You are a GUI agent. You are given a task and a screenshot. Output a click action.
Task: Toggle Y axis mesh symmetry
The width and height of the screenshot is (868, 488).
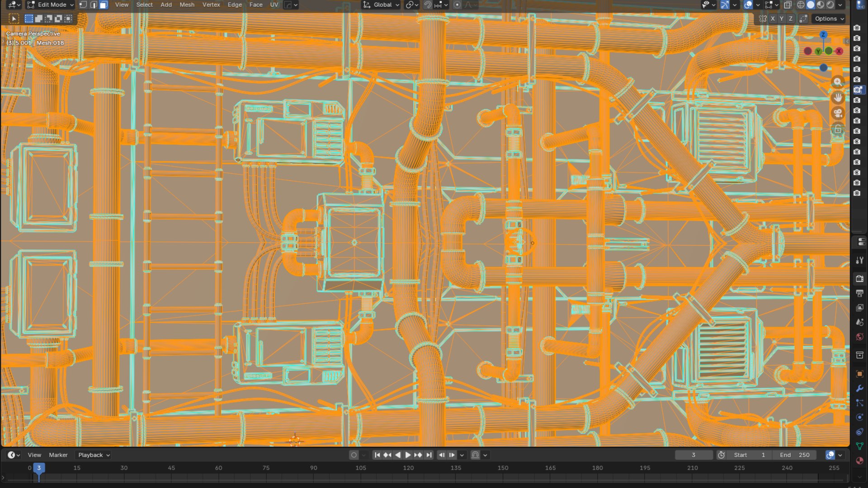click(x=782, y=19)
